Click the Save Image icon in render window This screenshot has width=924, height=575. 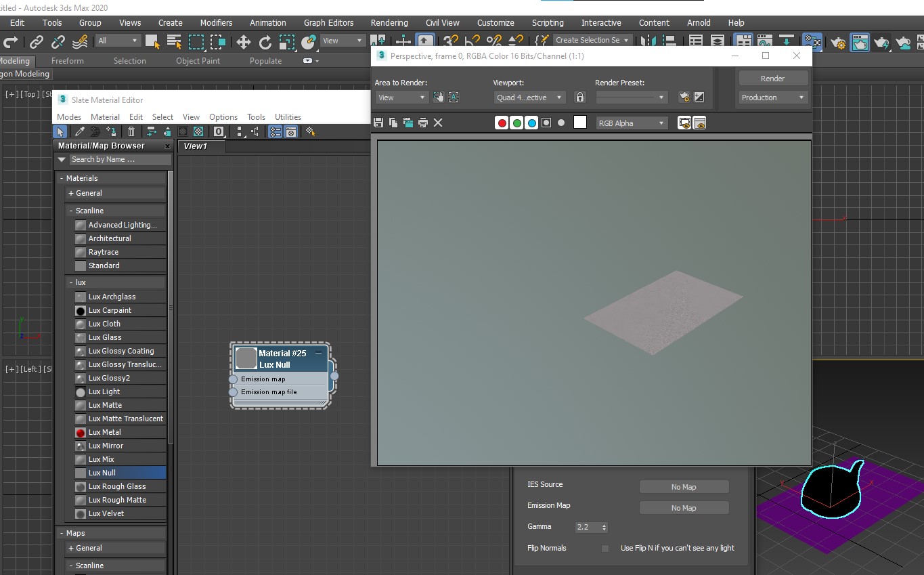point(378,123)
